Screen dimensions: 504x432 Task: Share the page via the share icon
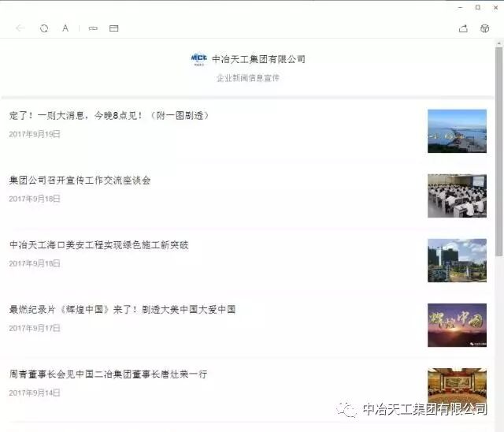pyautogui.click(x=463, y=28)
